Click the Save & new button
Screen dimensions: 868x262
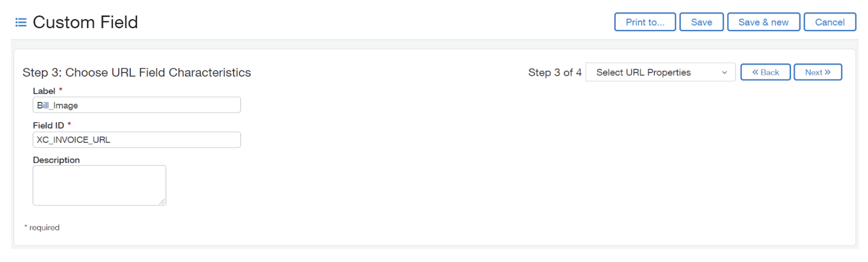pos(763,22)
